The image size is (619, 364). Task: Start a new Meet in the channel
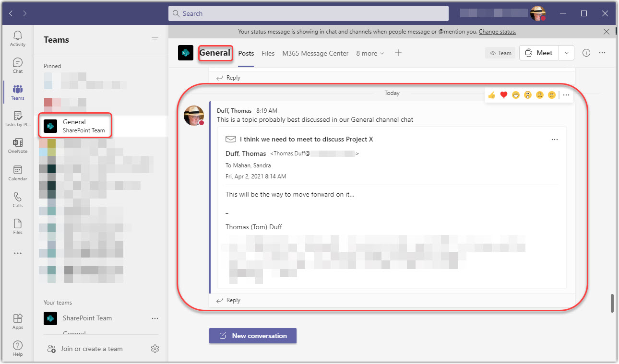(538, 53)
